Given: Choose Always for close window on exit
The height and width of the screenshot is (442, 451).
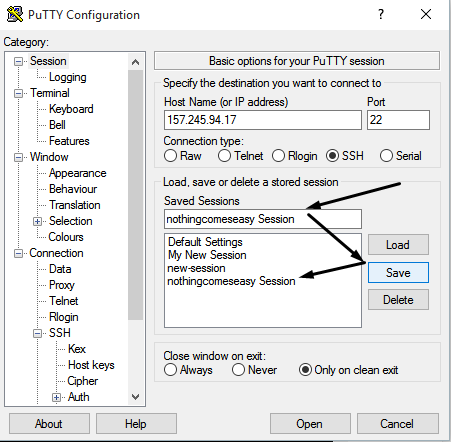Looking at the screenshot, I should coord(170,370).
